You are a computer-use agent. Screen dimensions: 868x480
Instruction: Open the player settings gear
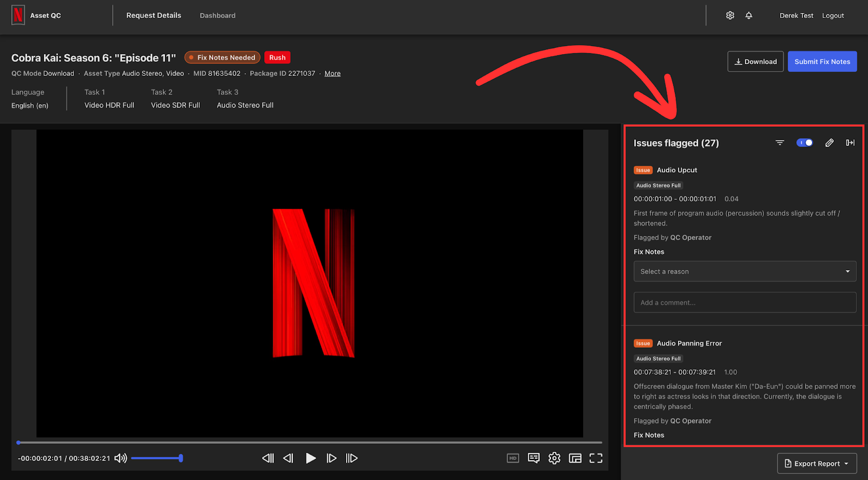(x=554, y=458)
